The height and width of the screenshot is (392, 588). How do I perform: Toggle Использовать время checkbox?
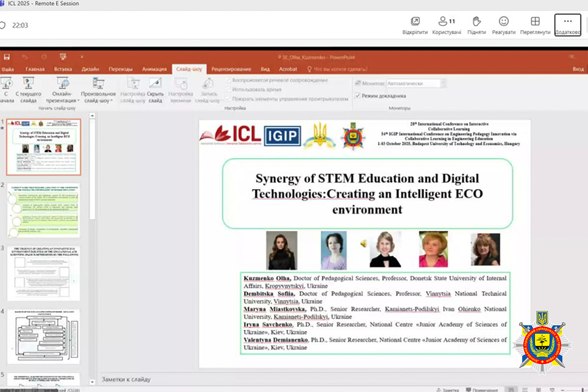[x=228, y=90]
